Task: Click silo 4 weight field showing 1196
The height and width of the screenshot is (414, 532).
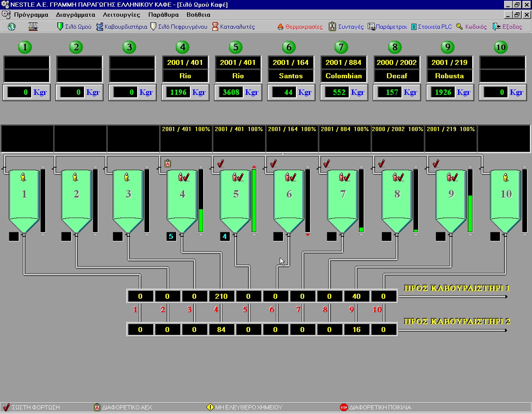Action: pos(178,92)
